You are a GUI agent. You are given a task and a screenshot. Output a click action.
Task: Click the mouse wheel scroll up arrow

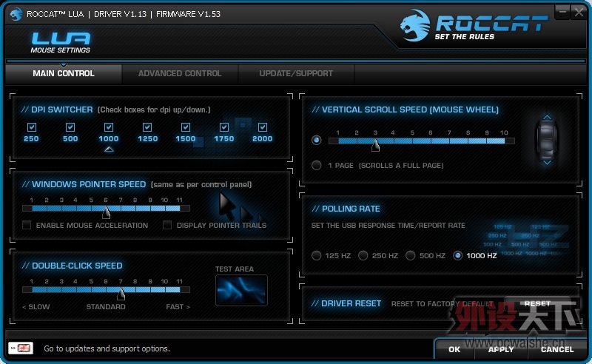[x=547, y=118]
